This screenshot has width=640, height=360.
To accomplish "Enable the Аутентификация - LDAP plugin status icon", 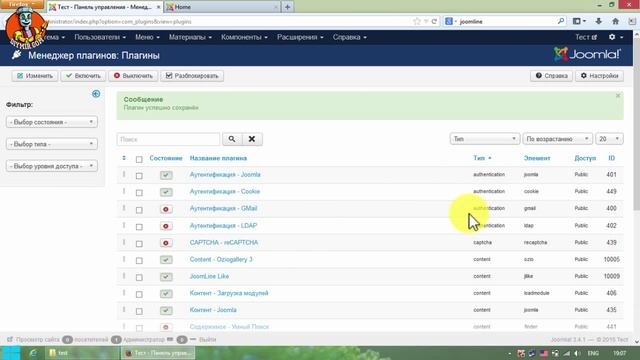I will tap(166, 226).
